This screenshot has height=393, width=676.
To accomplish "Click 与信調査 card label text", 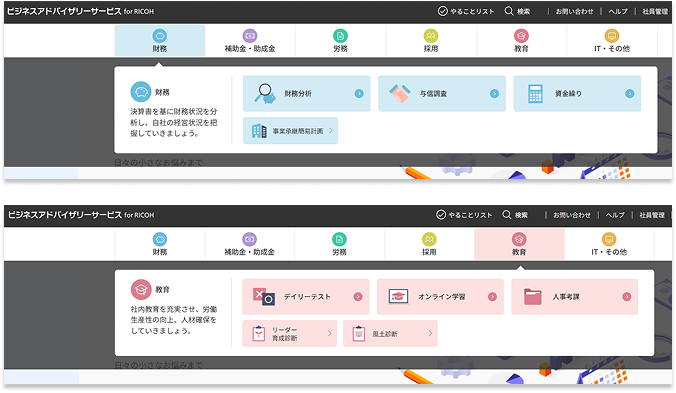I will click(433, 94).
